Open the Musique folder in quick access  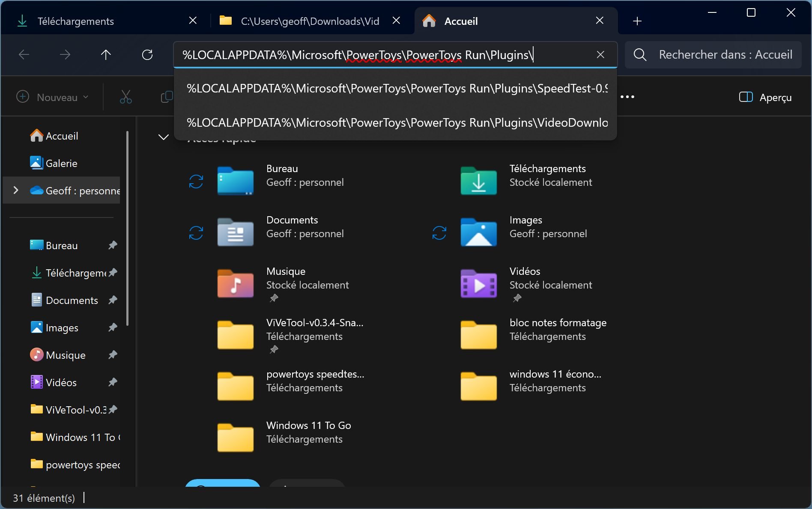283,283
